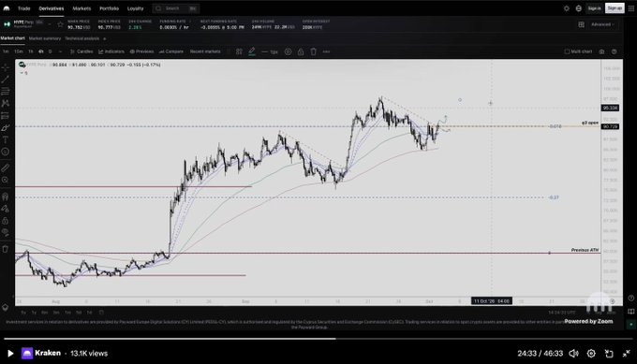This screenshot has height=364, width=637.
Task: Switch to the Market summary tab
Action: point(45,38)
